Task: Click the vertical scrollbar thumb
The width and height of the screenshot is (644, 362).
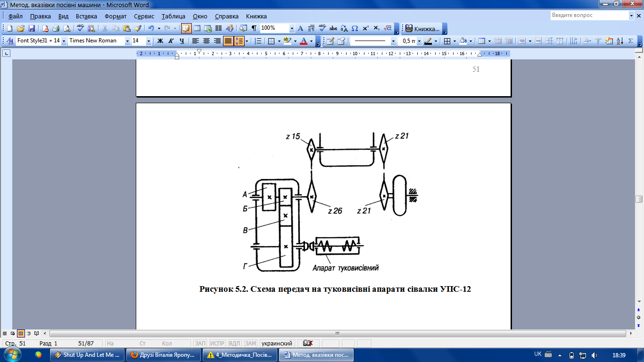Action: pos(639,199)
